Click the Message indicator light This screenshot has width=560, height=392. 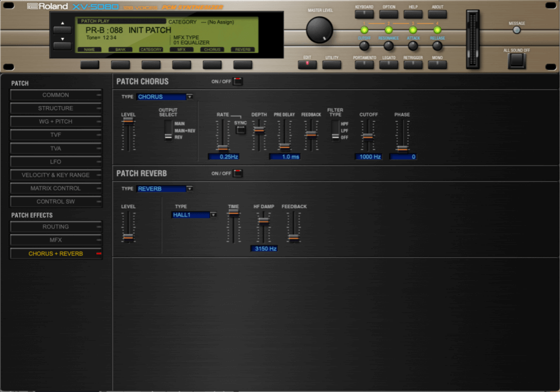516,30
